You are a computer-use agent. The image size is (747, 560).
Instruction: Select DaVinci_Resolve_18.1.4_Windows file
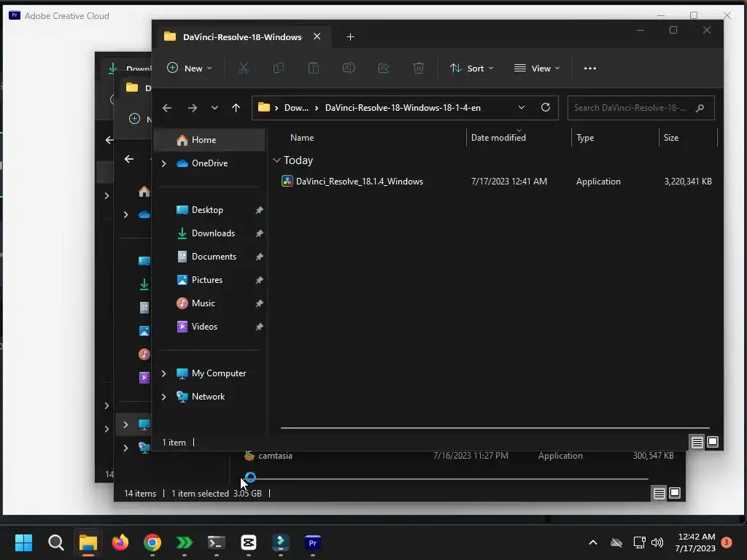[359, 182]
